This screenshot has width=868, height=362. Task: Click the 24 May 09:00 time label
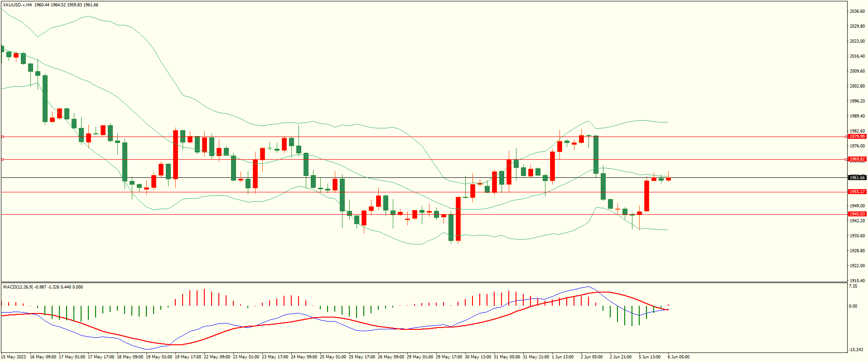pos(304,357)
